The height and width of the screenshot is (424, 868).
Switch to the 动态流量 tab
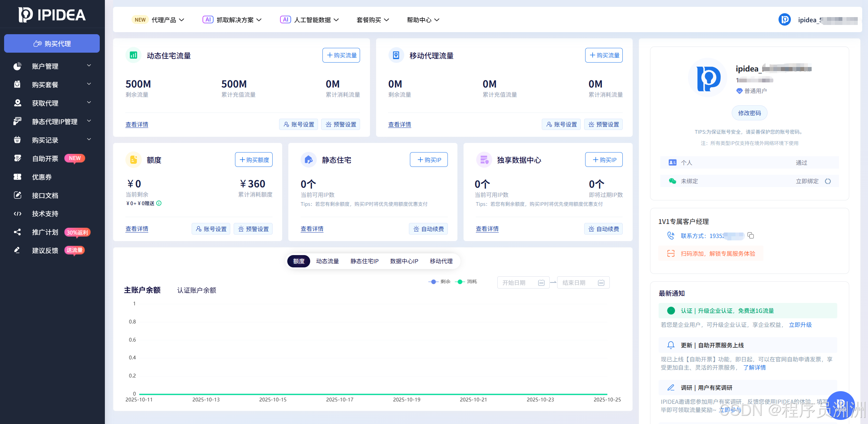(x=327, y=261)
